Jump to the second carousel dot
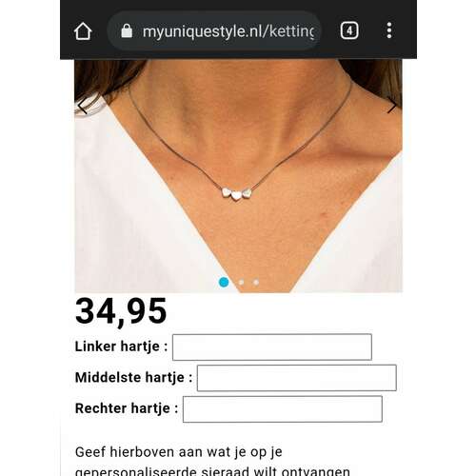This screenshot has width=476, height=476. coord(241,282)
